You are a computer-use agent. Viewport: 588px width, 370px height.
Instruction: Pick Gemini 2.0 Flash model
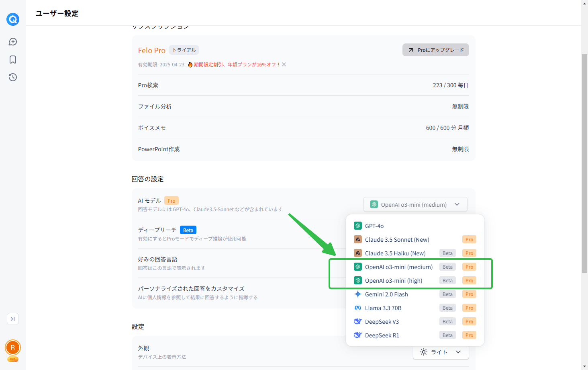415,294
